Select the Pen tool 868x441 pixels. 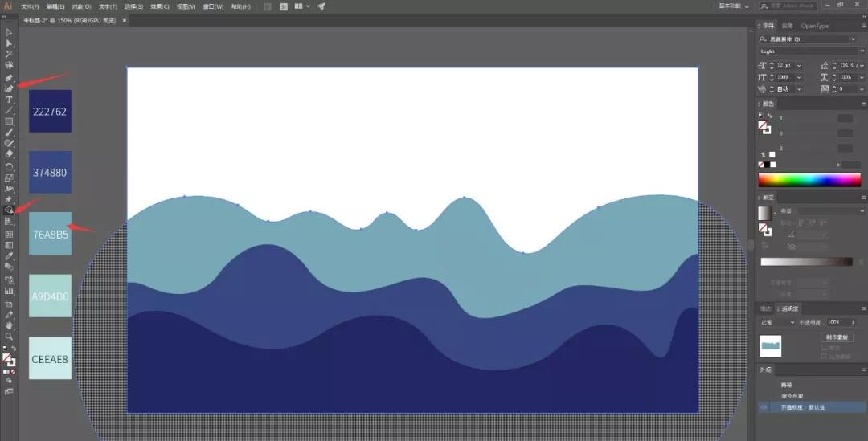coord(9,79)
